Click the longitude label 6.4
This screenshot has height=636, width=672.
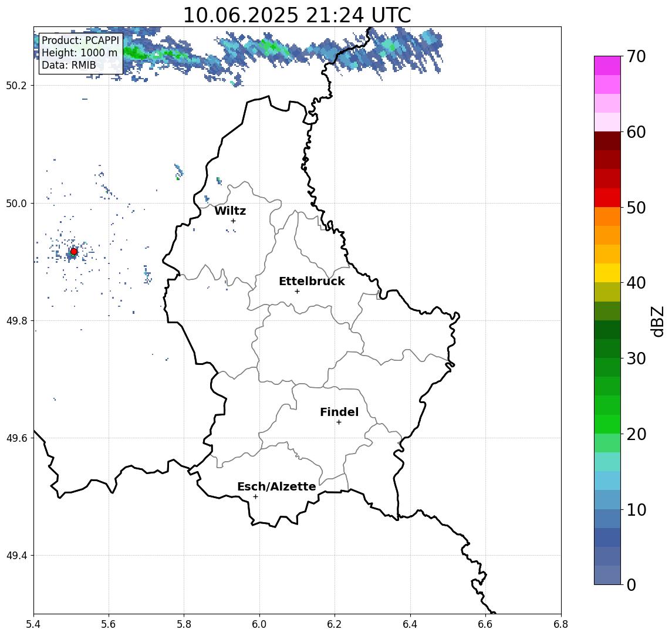410,624
